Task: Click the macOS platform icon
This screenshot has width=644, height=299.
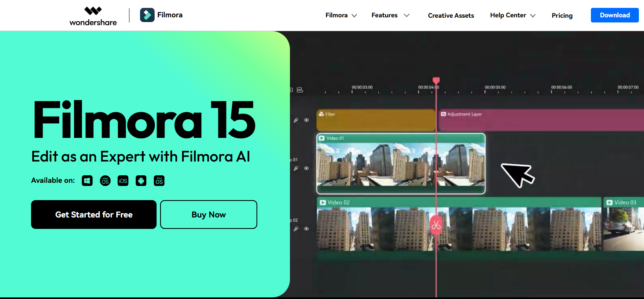Action: 105,181
